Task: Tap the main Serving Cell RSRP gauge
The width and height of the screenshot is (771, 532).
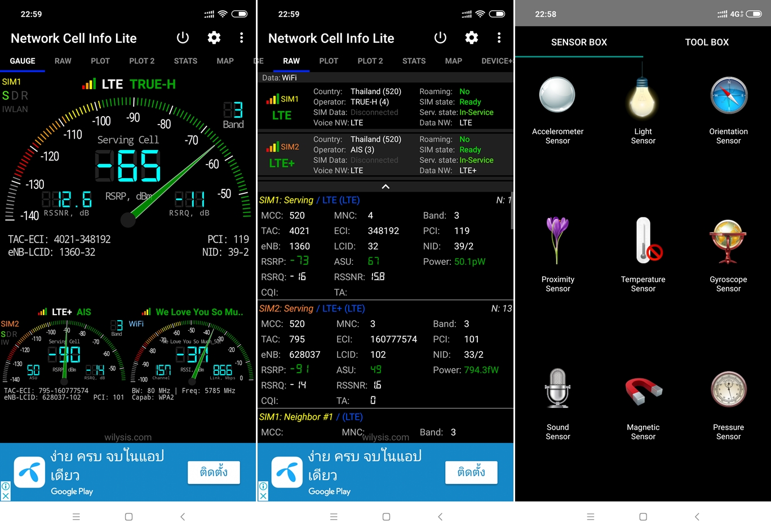Action: pos(128,163)
